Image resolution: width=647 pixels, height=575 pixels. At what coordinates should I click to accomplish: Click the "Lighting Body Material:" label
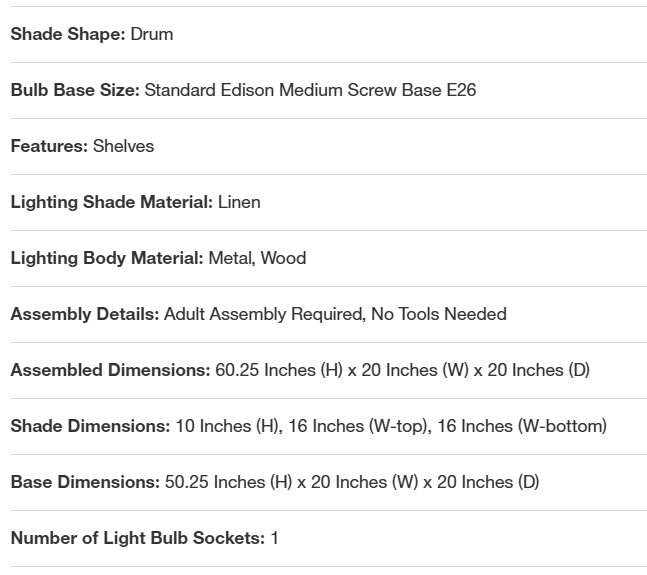(107, 258)
